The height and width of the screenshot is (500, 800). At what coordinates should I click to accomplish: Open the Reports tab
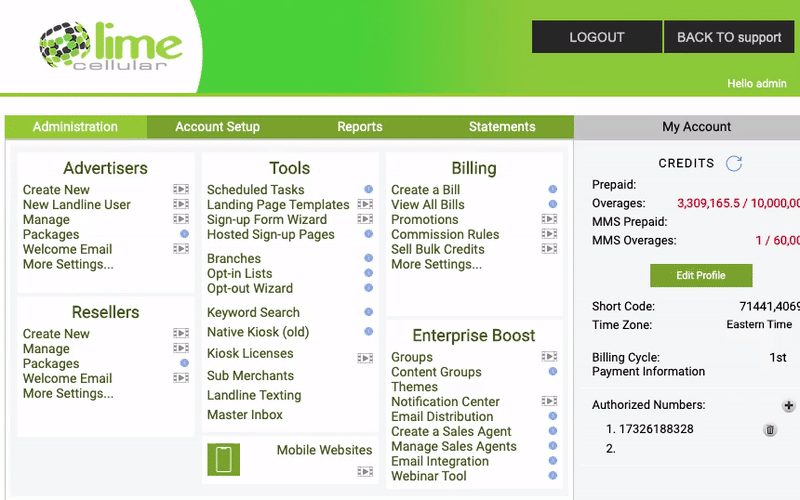pos(360,127)
